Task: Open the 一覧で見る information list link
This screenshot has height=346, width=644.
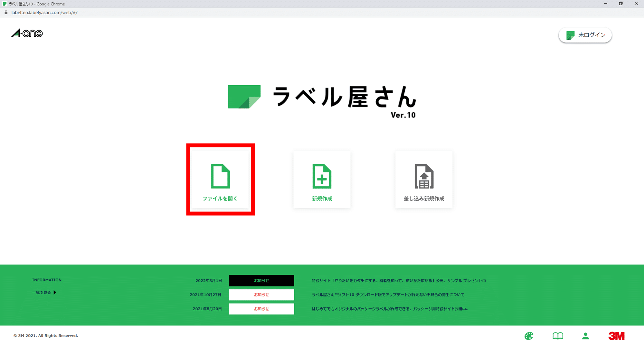Action: point(44,292)
